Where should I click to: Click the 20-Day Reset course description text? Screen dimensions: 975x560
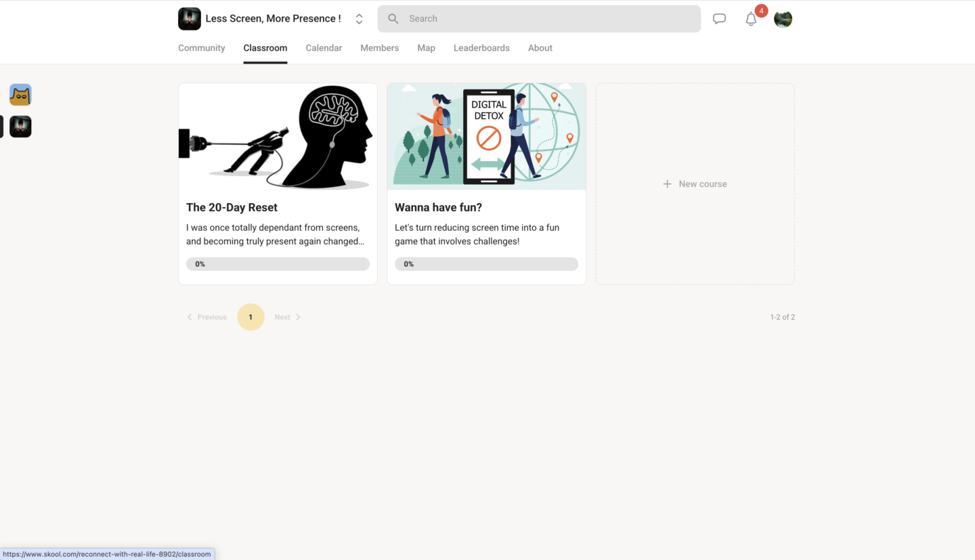pyautogui.click(x=276, y=234)
